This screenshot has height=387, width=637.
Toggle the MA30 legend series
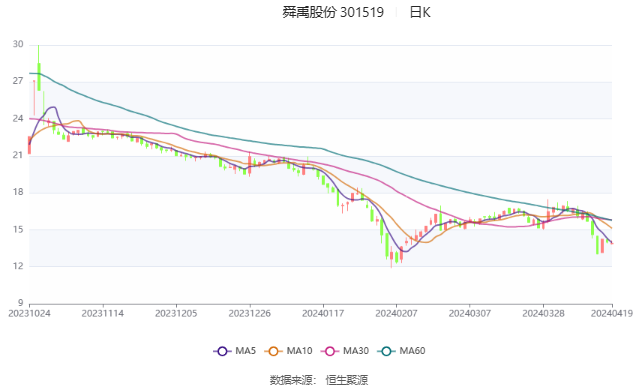pos(345,351)
